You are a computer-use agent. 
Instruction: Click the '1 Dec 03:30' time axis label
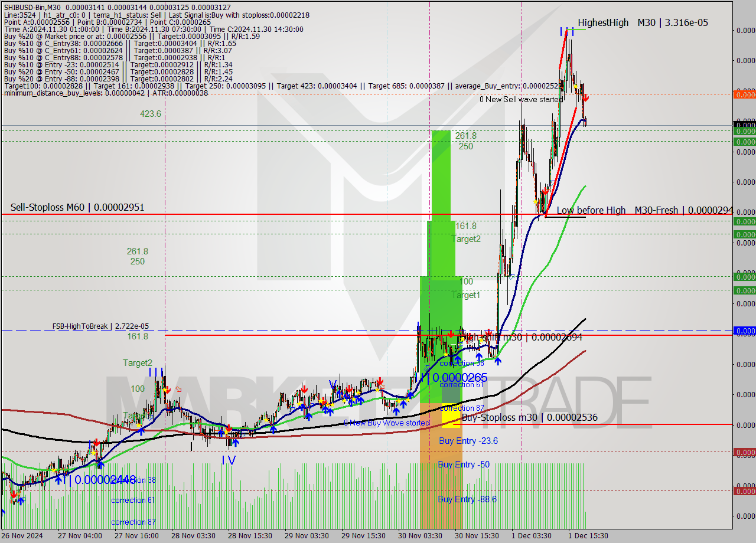pyautogui.click(x=532, y=536)
